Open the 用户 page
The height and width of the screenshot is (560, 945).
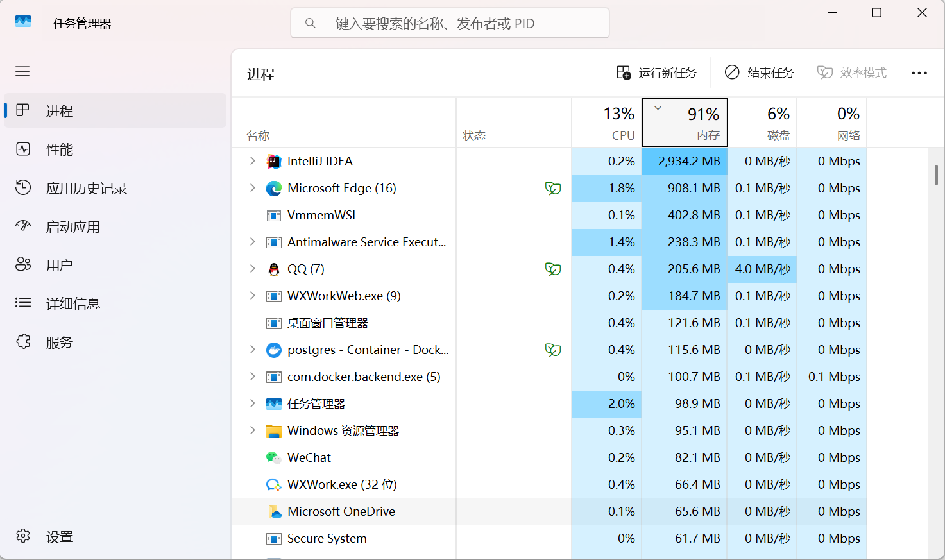(115, 265)
